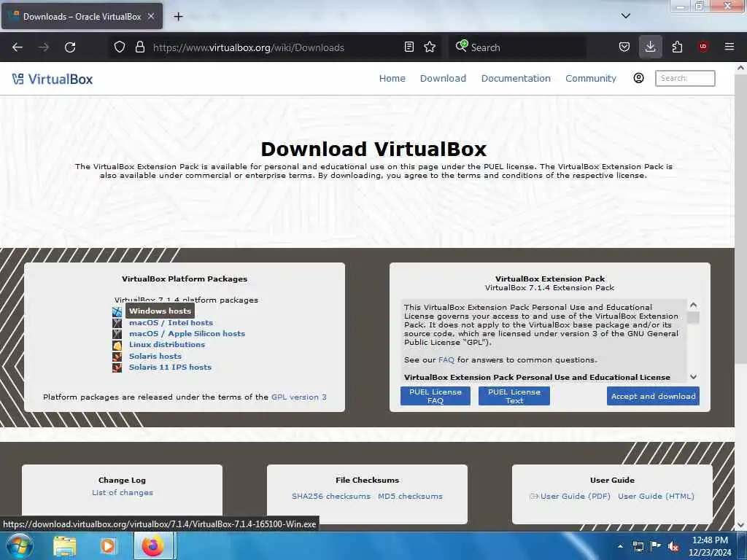Expand the list all tabs chevron

[625, 16]
